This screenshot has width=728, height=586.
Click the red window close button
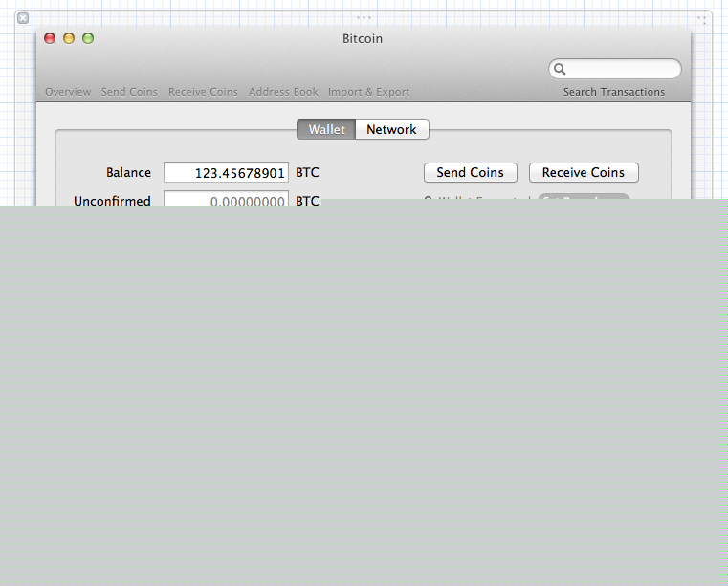[x=50, y=38]
